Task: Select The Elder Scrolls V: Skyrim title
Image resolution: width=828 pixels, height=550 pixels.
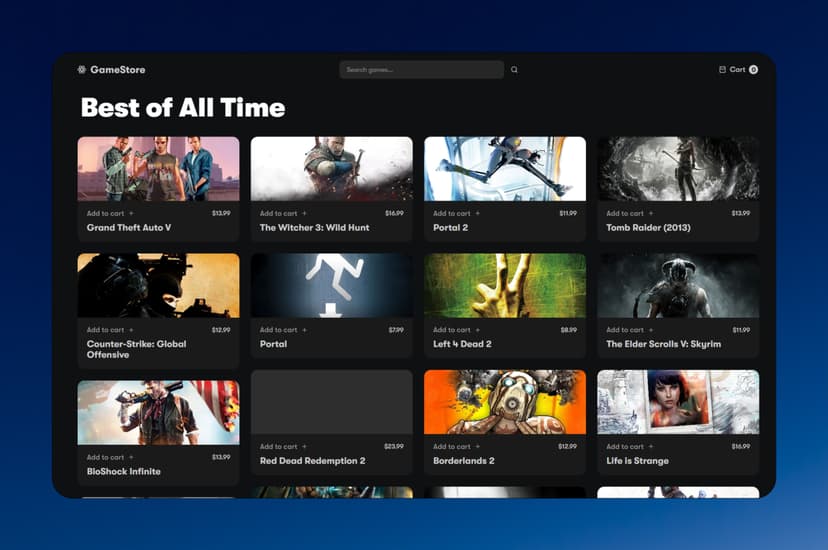Action: (x=664, y=344)
